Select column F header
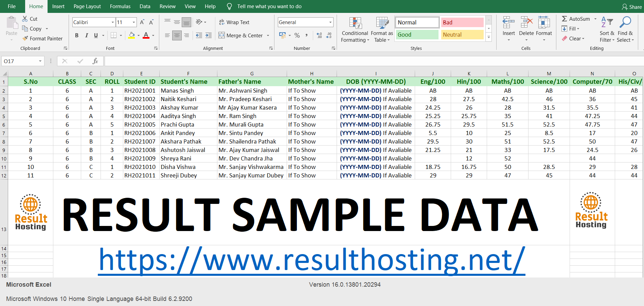 tap(188, 74)
